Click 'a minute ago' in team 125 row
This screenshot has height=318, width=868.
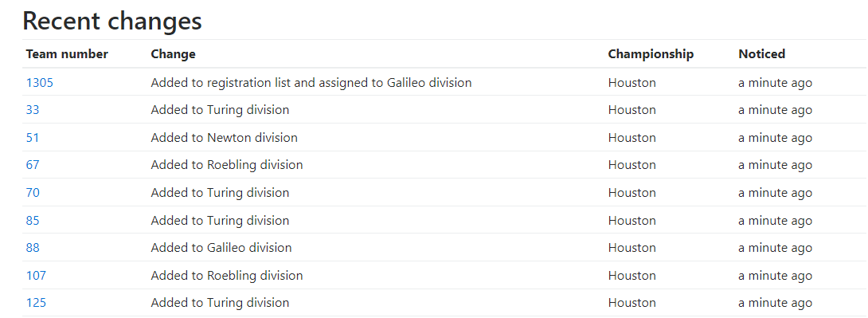tap(775, 303)
